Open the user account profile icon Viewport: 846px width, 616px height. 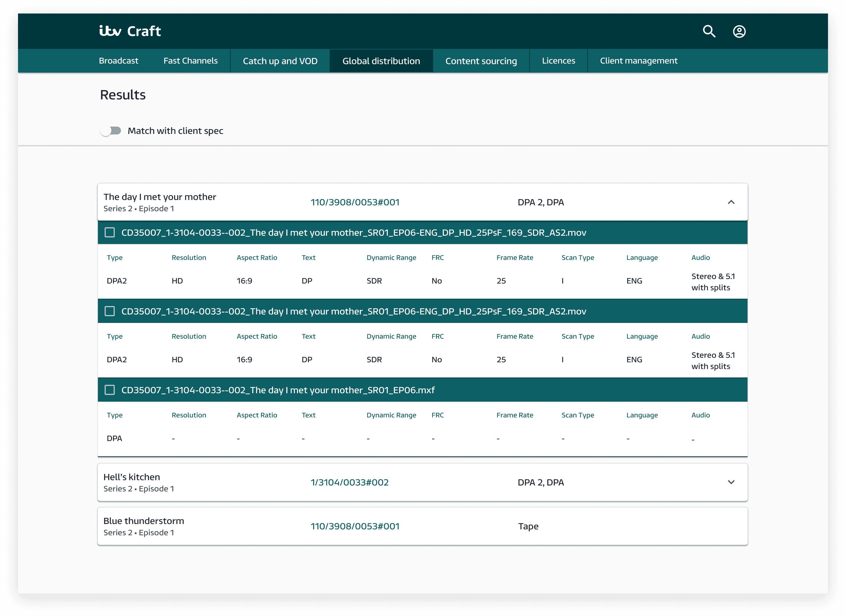pos(739,31)
